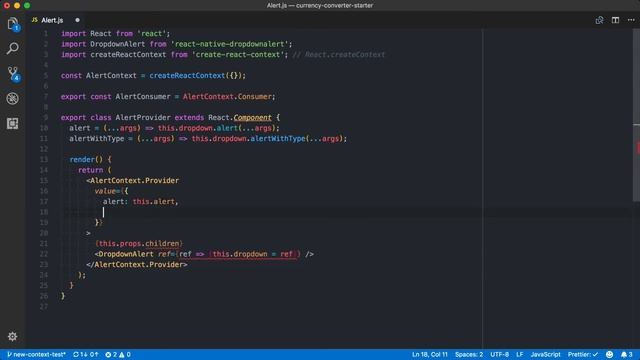Change indentation via Spaces: 2
The image size is (640, 360).
pos(469,354)
